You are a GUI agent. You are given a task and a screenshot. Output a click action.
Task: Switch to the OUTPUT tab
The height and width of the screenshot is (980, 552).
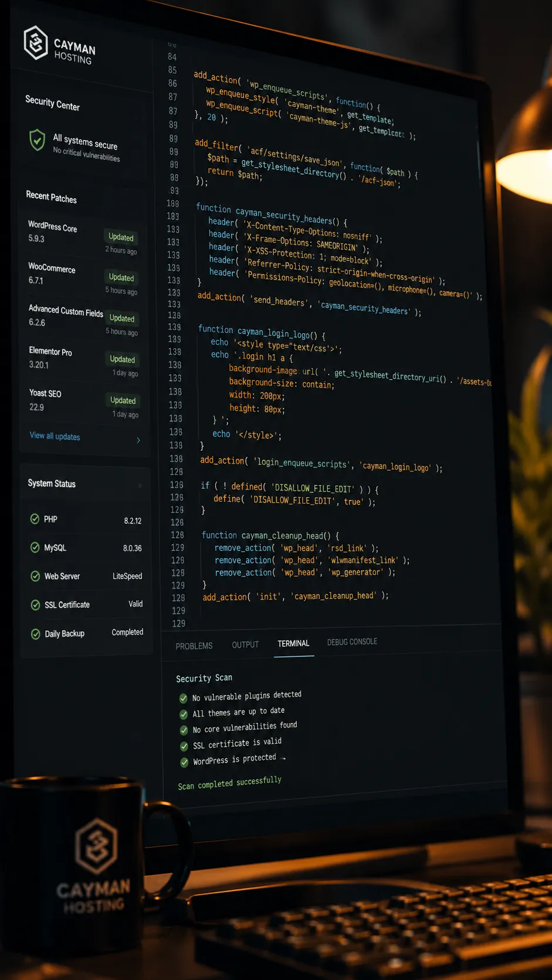(x=245, y=645)
